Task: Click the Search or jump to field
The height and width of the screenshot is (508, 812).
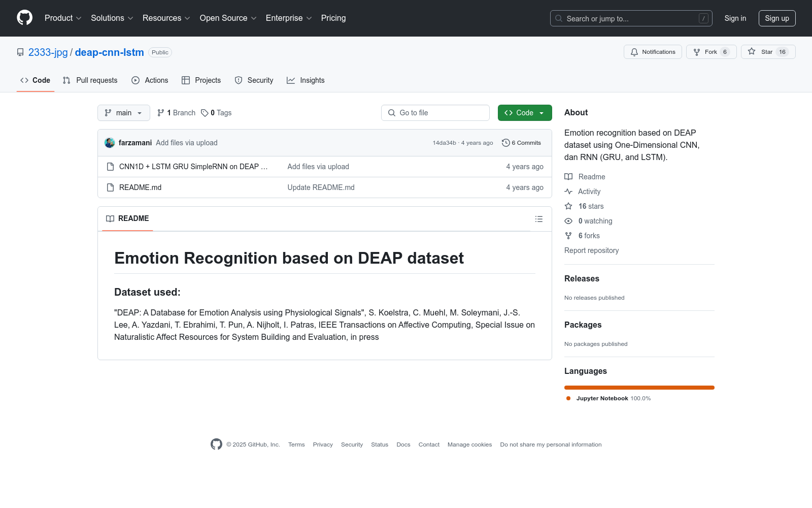Action: [x=631, y=18]
